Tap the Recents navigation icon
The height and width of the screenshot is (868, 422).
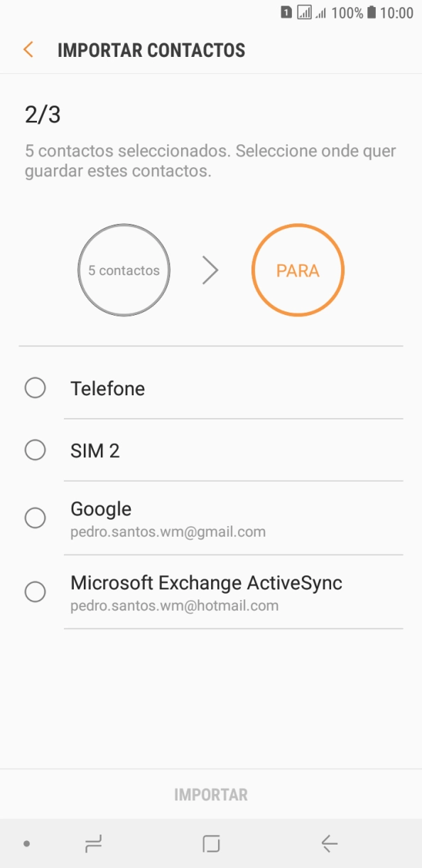(93, 843)
